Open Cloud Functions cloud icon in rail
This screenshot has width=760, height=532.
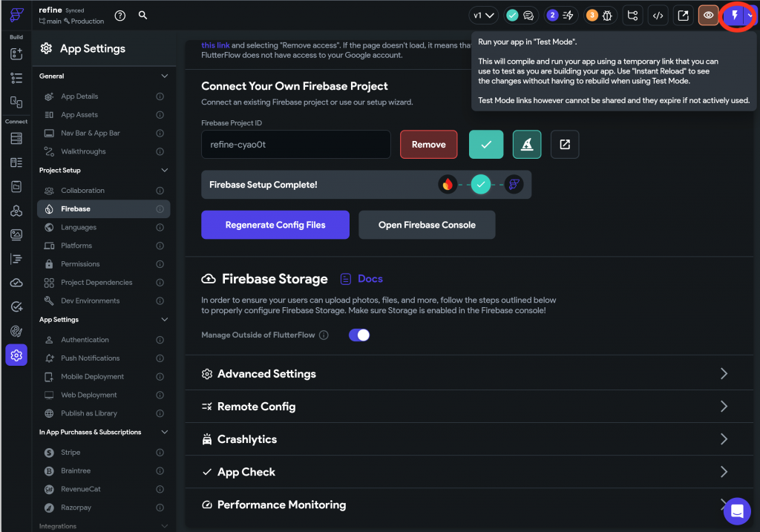coord(16,283)
